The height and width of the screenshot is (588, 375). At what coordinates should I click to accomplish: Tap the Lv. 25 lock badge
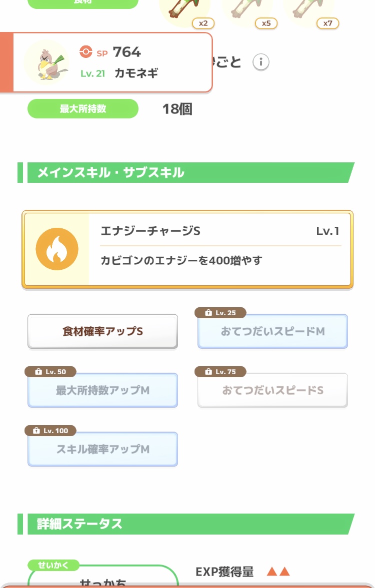coord(220,313)
